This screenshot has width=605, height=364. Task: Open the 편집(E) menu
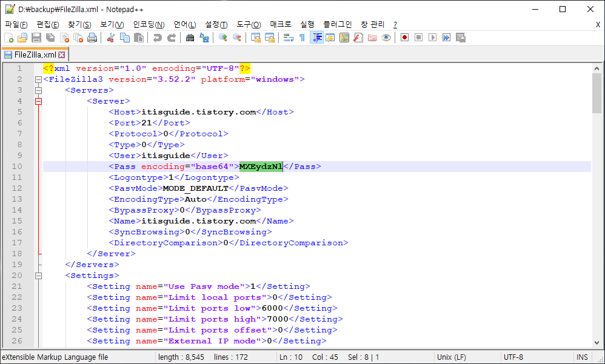coord(48,25)
